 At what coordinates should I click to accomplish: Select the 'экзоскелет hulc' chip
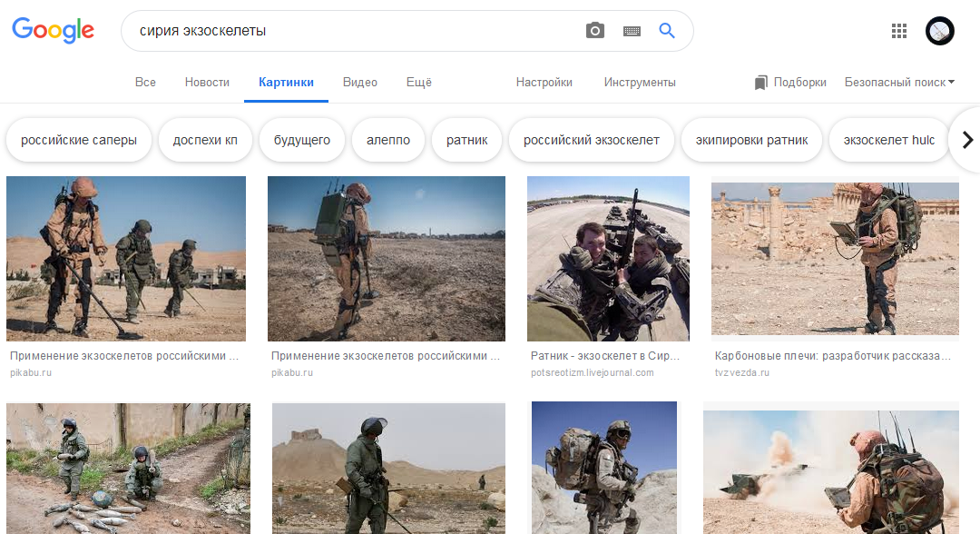coord(888,140)
